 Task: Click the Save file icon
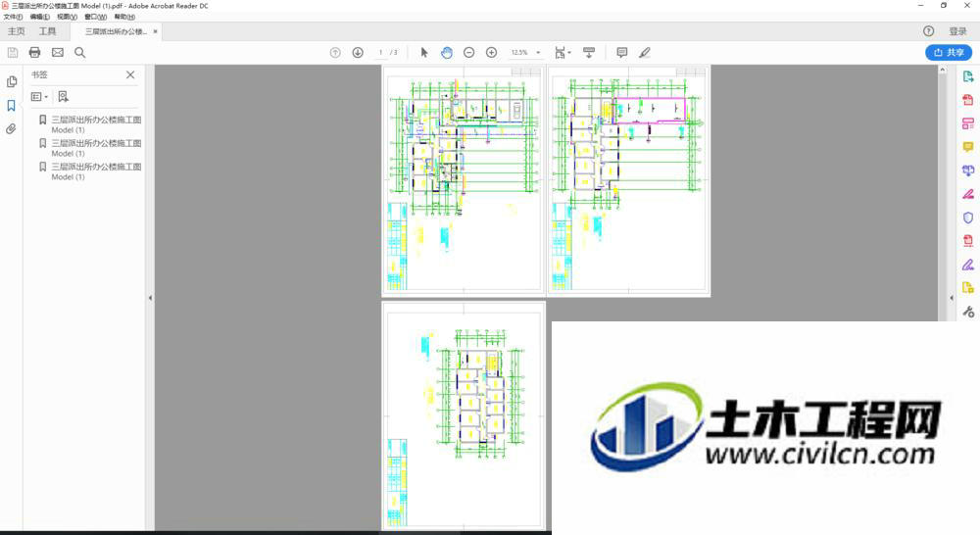[13, 53]
